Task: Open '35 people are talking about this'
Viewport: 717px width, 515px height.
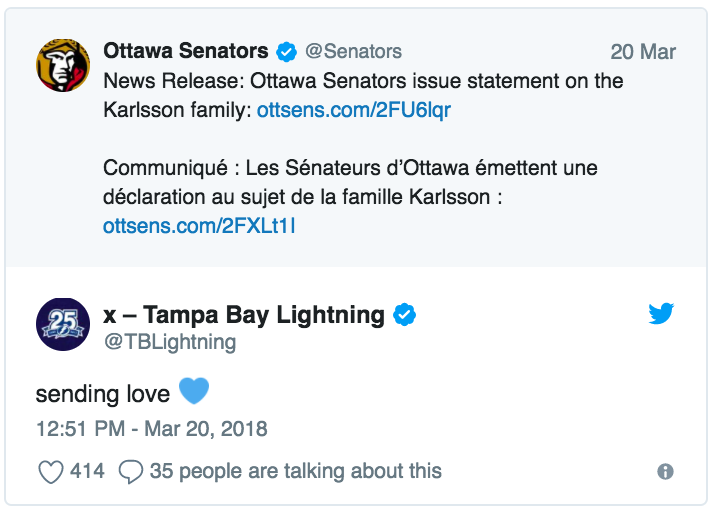Action: (x=296, y=472)
